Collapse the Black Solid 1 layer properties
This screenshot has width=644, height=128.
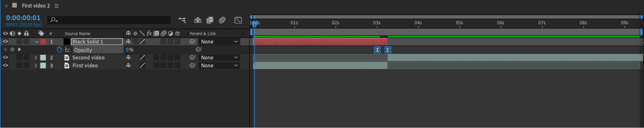click(36, 42)
